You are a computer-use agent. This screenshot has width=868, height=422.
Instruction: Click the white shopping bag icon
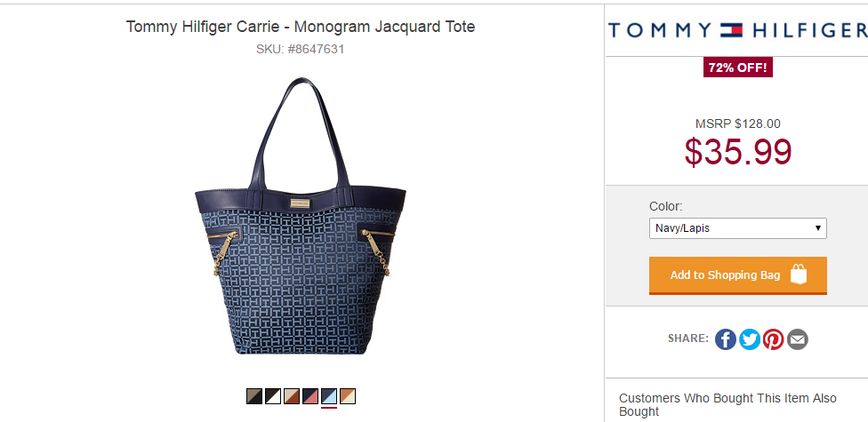pyautogui.click(x=799, y=275)
